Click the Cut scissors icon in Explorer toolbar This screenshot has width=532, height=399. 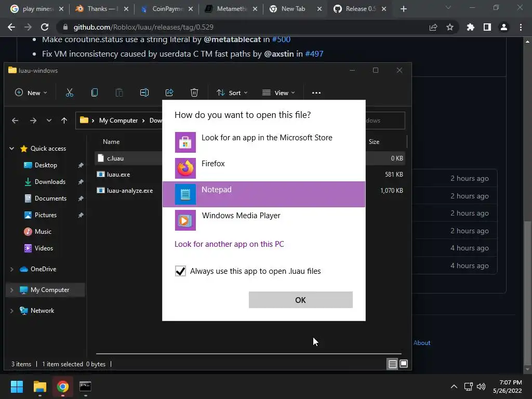coord(70,92)
